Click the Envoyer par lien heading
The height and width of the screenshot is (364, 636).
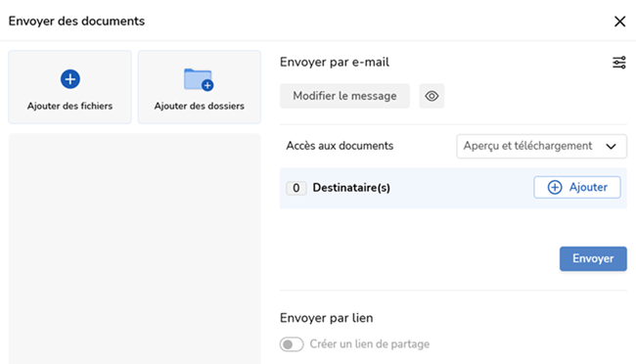(x=326, y=318)
